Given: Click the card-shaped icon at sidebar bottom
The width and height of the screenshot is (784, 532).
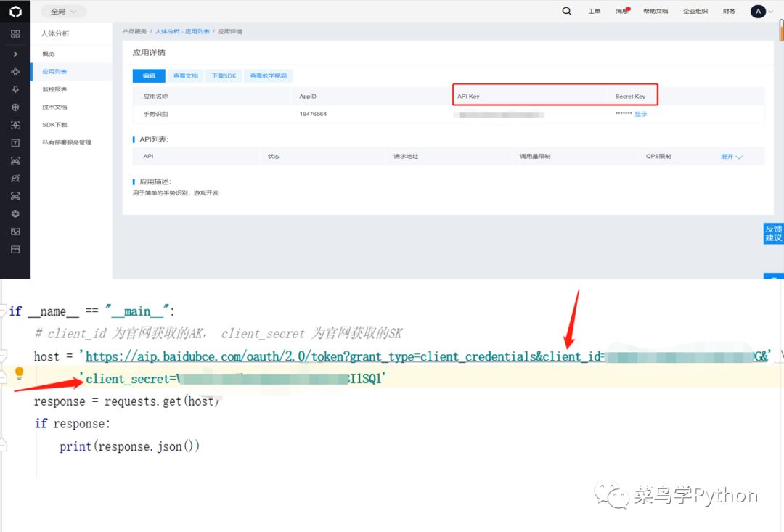Looking at the screenshot, I should point(15,250).
